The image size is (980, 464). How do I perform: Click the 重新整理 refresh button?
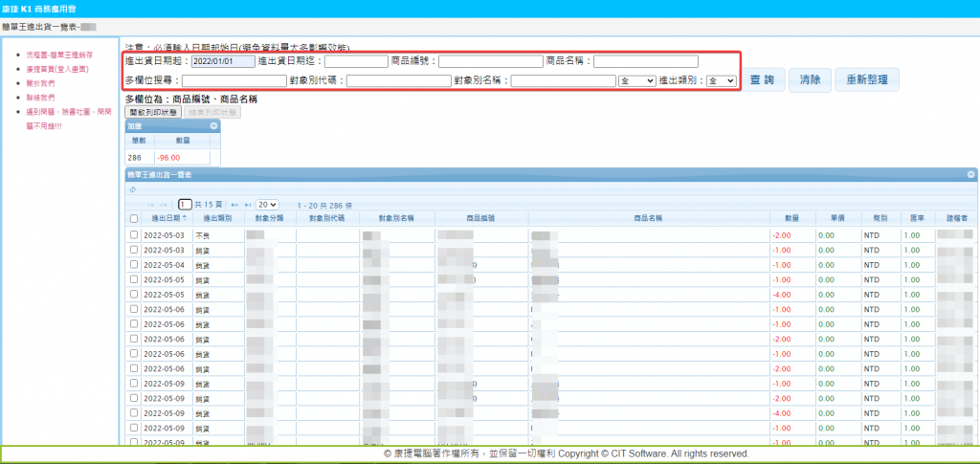click(x=867, y=80)
